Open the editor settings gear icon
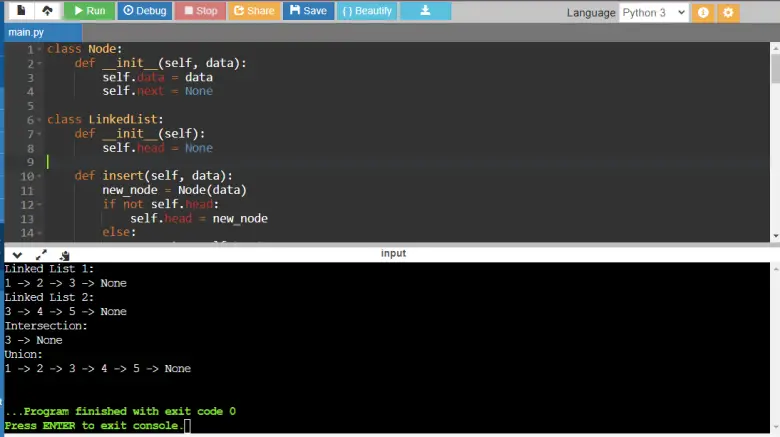Viewport: 780px width, 437px height. [x=728, y=13]
